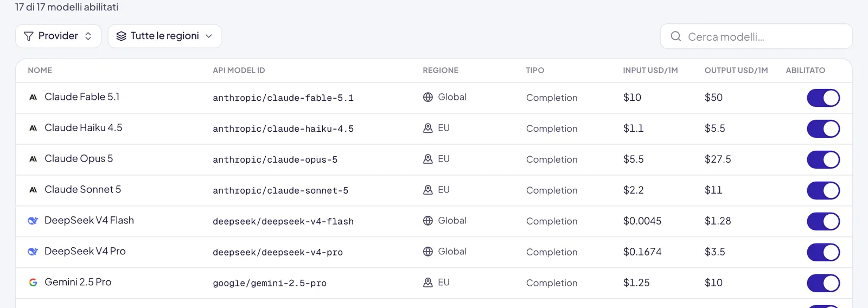Click the deepseek/deepseek-v4-pro model ID
The height and width of the screenshot is (308, 868).
tap(278, 253)
